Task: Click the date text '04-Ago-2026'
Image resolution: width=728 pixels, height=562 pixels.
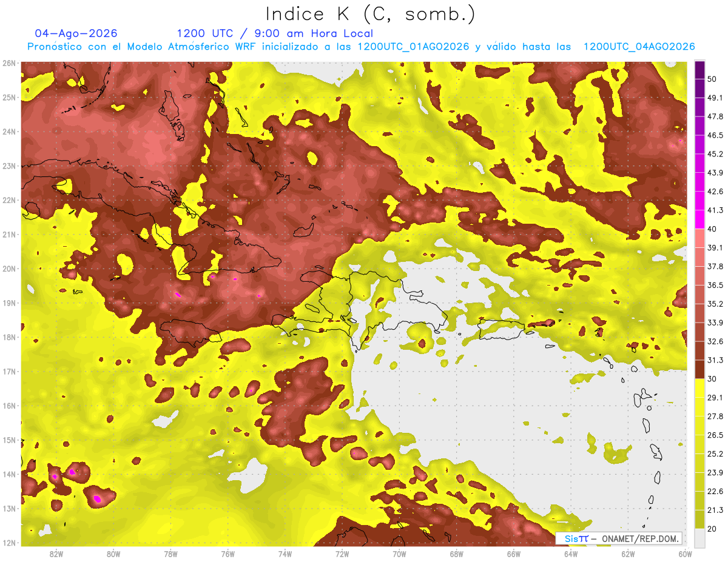Action: pyautogui.click(x=76, y=33)
